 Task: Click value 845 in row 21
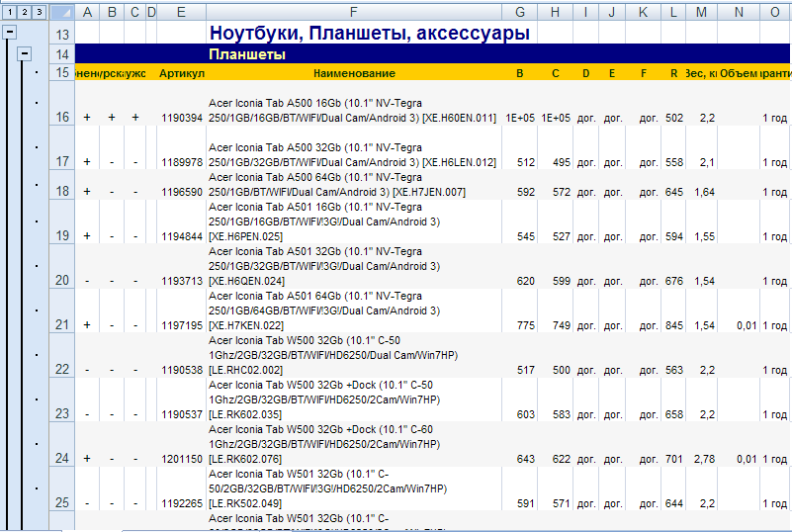click(674, 326)
